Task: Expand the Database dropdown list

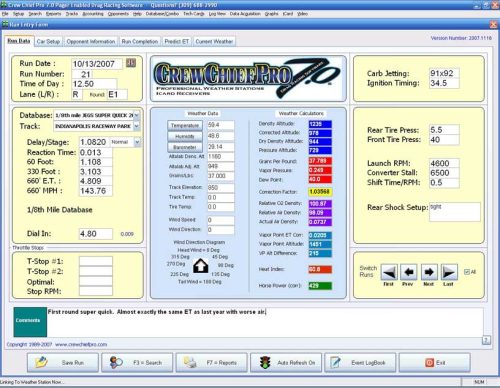Action: click(x=136, y=115)
